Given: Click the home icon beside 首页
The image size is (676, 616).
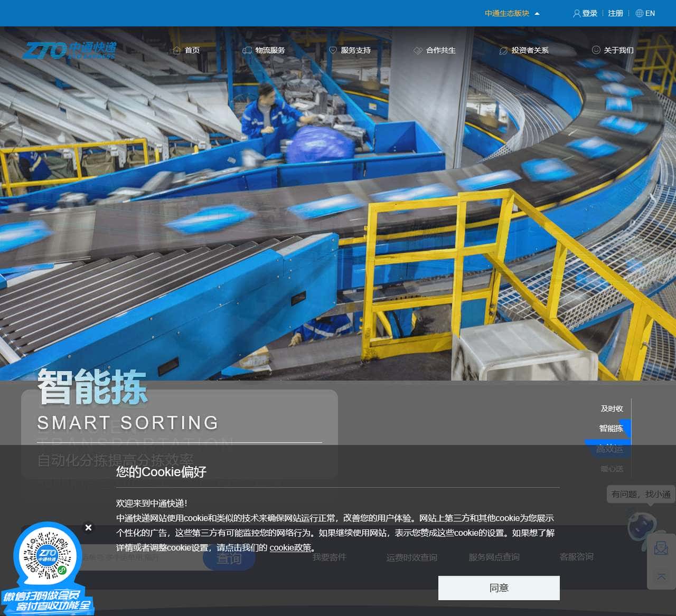Looking at the screenshot, I should point(177,50).
